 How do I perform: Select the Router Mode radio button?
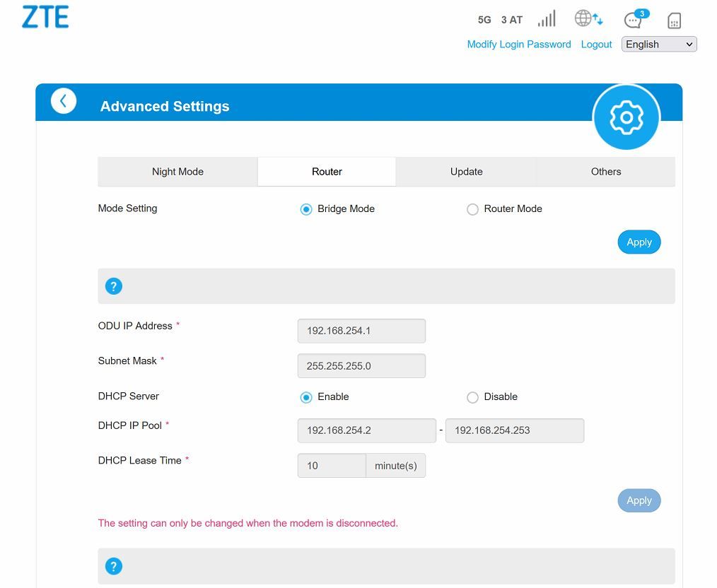[x=472, y=209]
